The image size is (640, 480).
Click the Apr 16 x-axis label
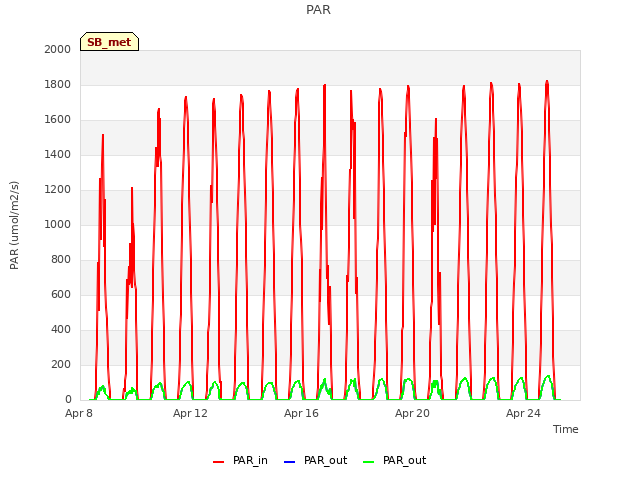(301, 413)
